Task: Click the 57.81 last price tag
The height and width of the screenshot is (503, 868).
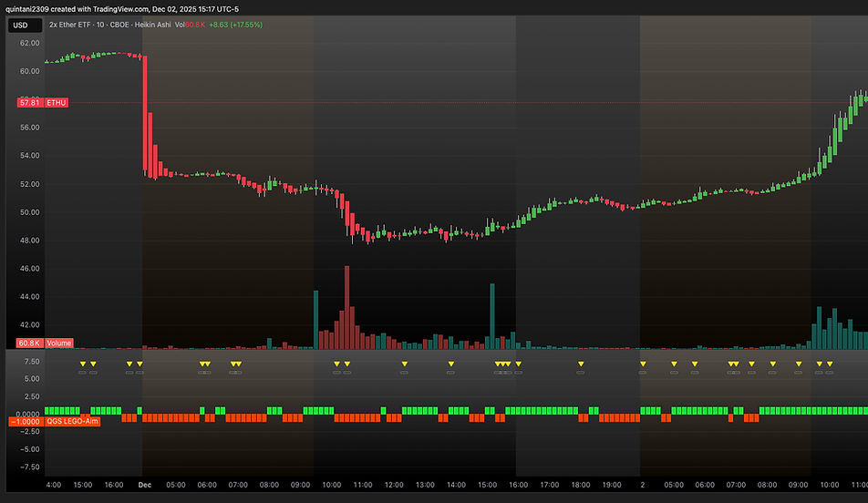Action: [29, 102]
